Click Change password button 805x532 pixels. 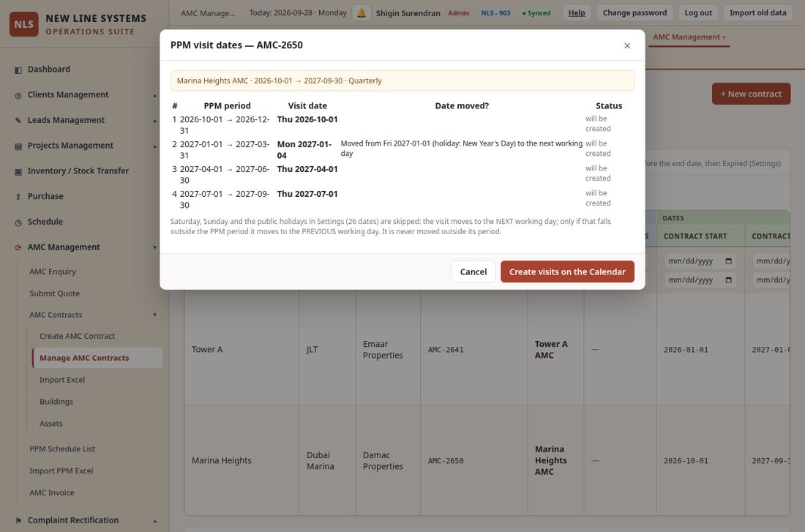pyautogui.click(x=634, y=13)
